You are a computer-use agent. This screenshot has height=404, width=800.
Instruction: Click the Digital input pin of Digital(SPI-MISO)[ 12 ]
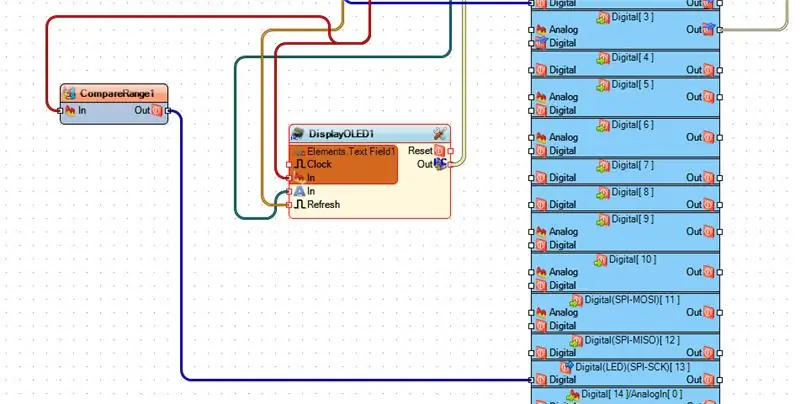click(x=531, y=352)
